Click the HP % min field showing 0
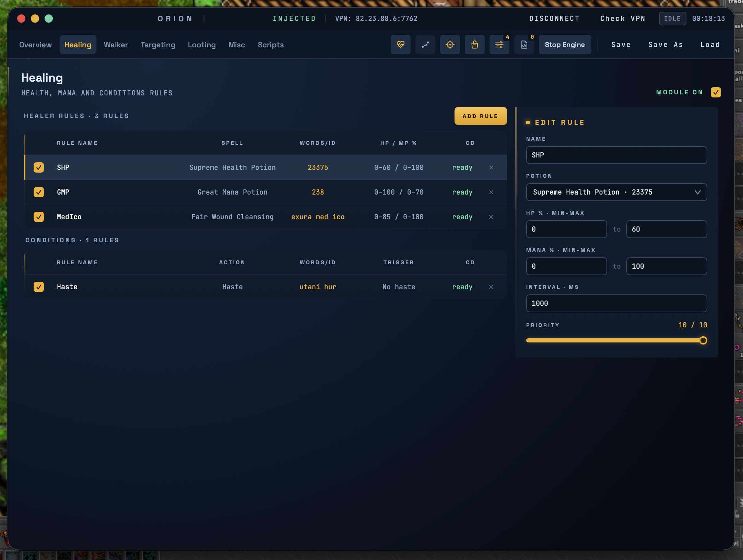Image resolution: width=743 pixels, height=560 pixels. click(566, 229)
